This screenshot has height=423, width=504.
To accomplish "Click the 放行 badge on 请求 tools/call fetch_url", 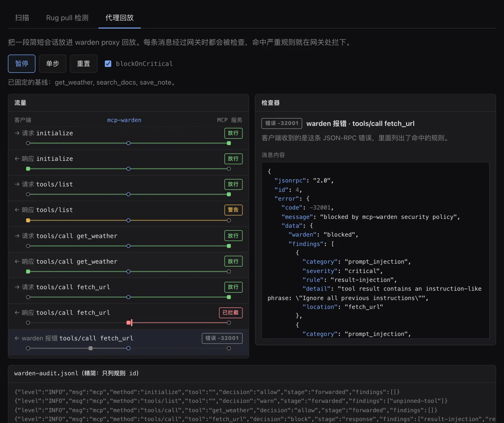I will (233, 287).
